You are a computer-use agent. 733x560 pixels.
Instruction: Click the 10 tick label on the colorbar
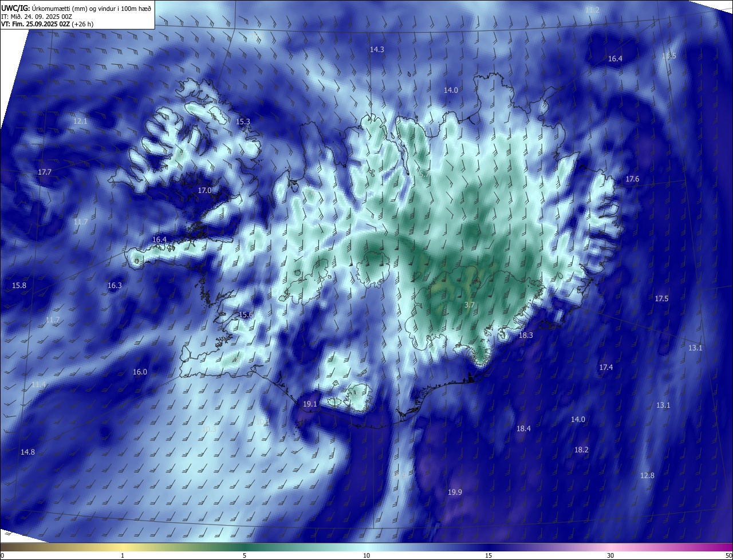(366, 555)
